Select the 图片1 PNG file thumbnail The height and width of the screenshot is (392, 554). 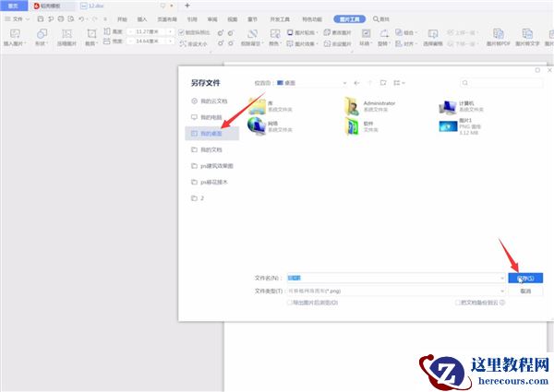(x=448, y=126)
